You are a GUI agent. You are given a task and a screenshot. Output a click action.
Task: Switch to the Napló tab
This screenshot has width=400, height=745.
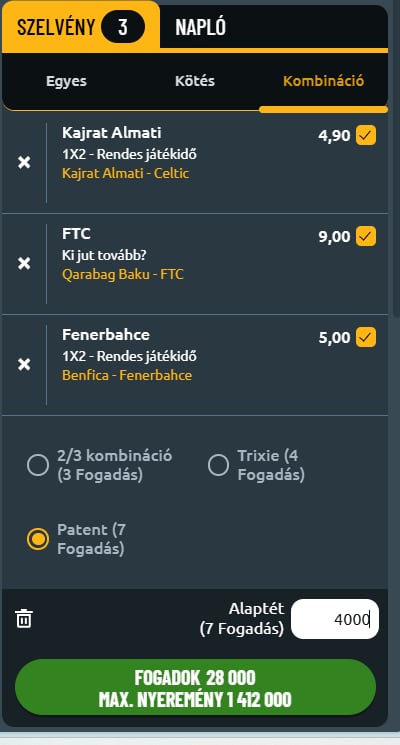coord(200,28)
